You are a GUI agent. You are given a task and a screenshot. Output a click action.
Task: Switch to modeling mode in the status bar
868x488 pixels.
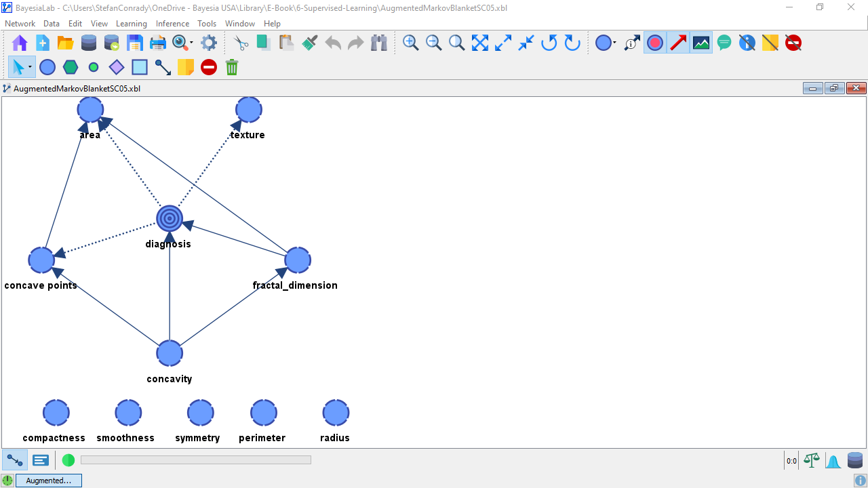14,460
